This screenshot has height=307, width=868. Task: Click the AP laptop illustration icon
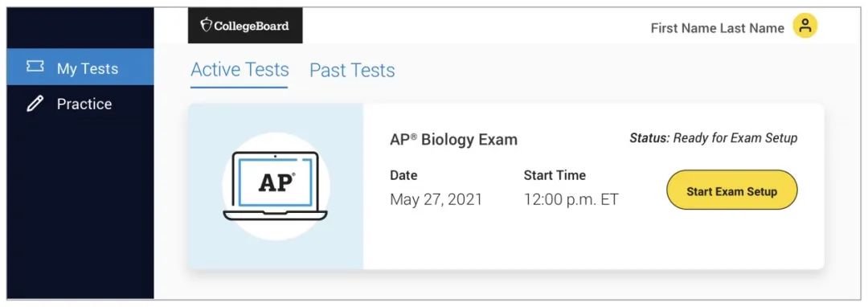pos(275,186)
